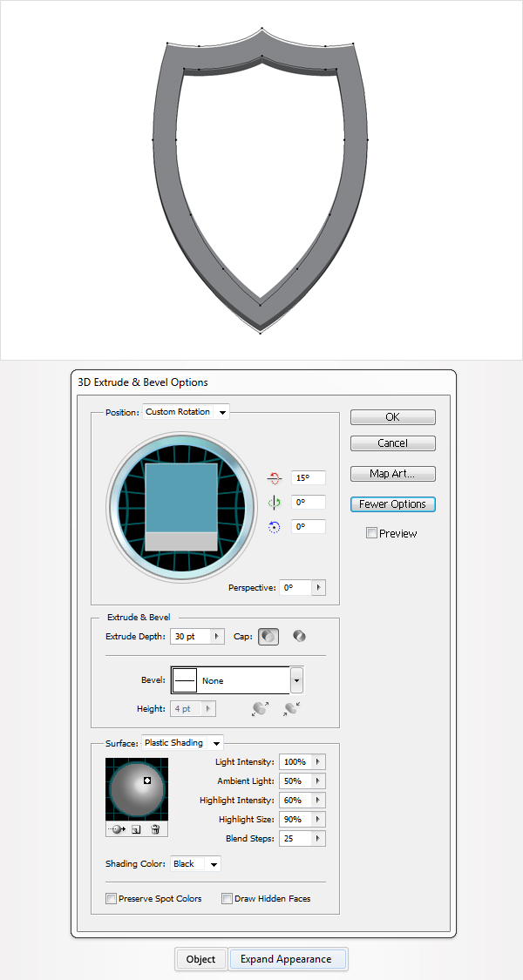Open Extrude Depth slider arrow
Viewport: 523px width, 980px height.
218,636
